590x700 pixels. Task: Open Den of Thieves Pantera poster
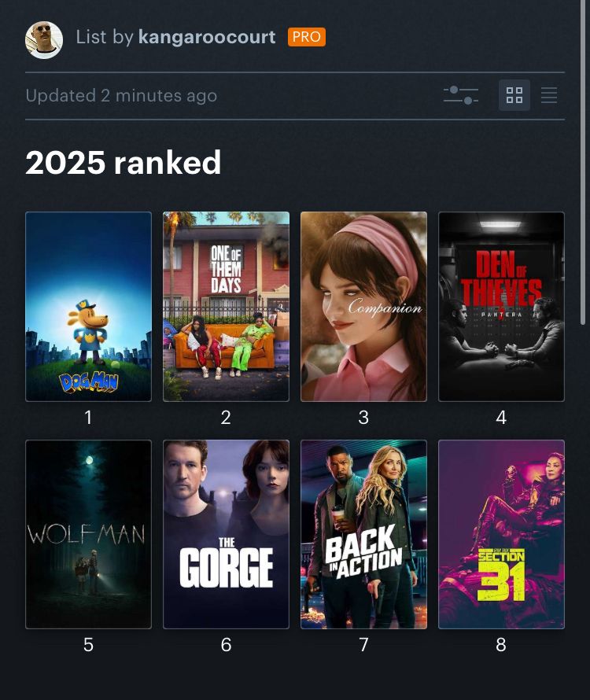501,307
